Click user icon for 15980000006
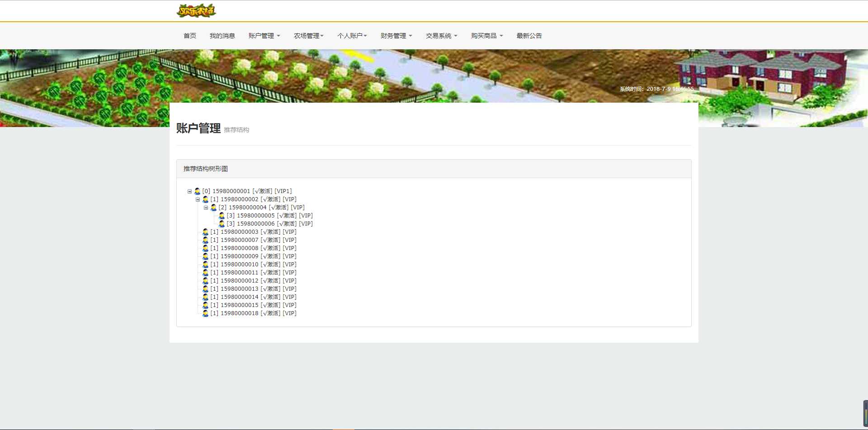 (222, 224)
